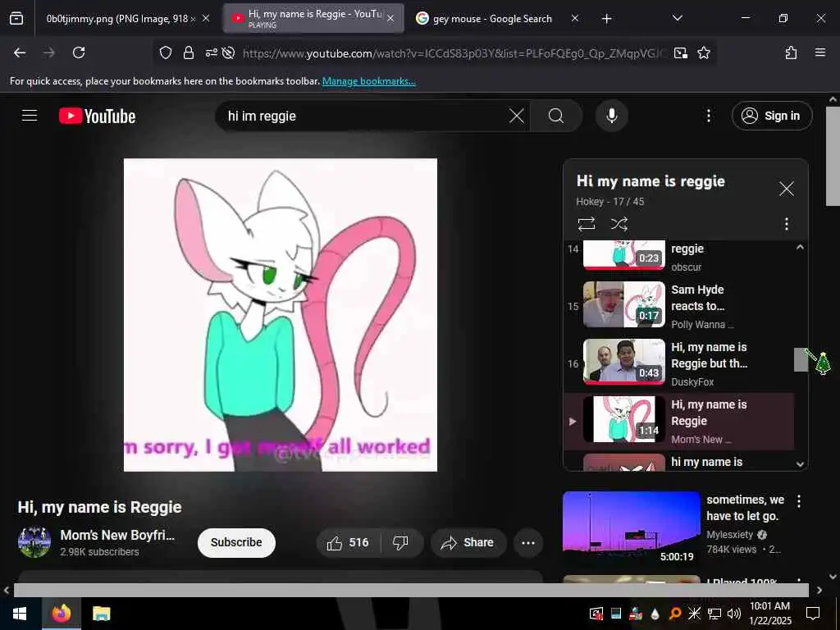Like the video with thumbs up
This screenshot has width=840, height=630.
tap(349, 543)
